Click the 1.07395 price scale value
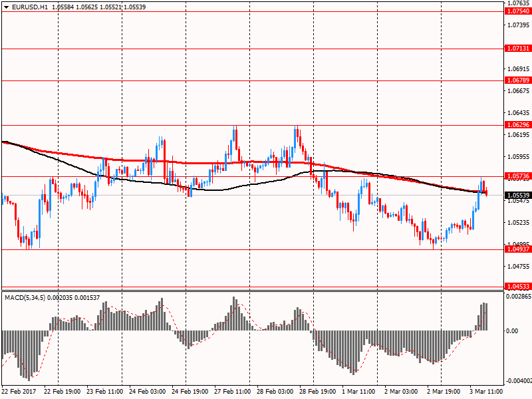The image size is (532, 399). 519,25
